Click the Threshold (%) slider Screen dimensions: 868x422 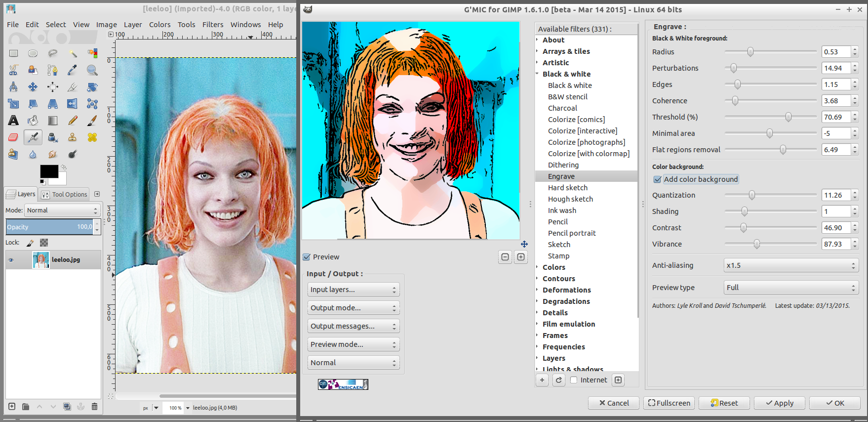(x=771, y=117)
